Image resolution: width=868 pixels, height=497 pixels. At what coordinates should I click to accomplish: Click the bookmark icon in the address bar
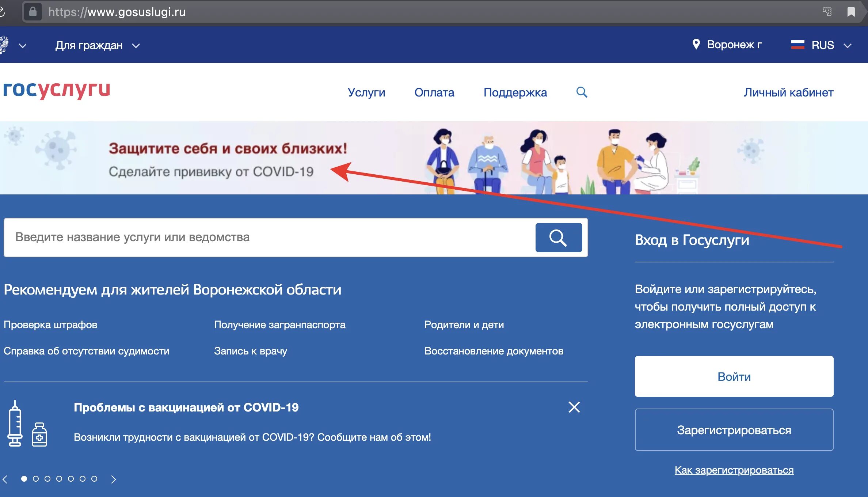tap(851, 12)
